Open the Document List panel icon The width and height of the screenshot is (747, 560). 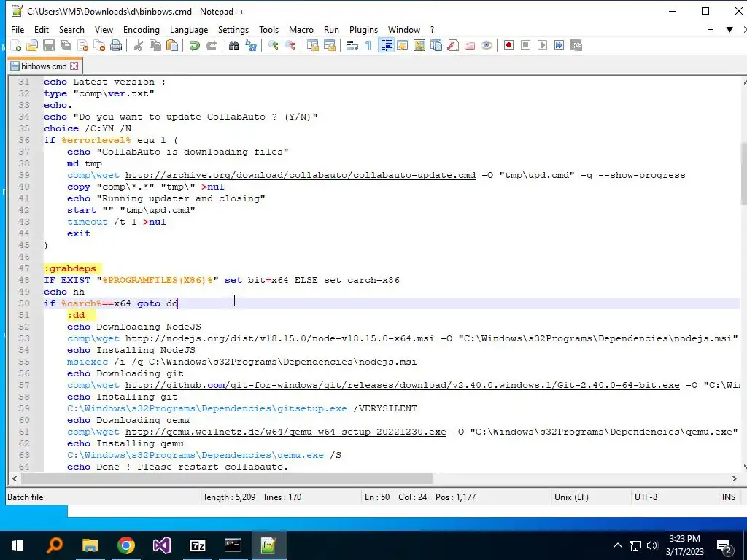(x=436, y=45)
